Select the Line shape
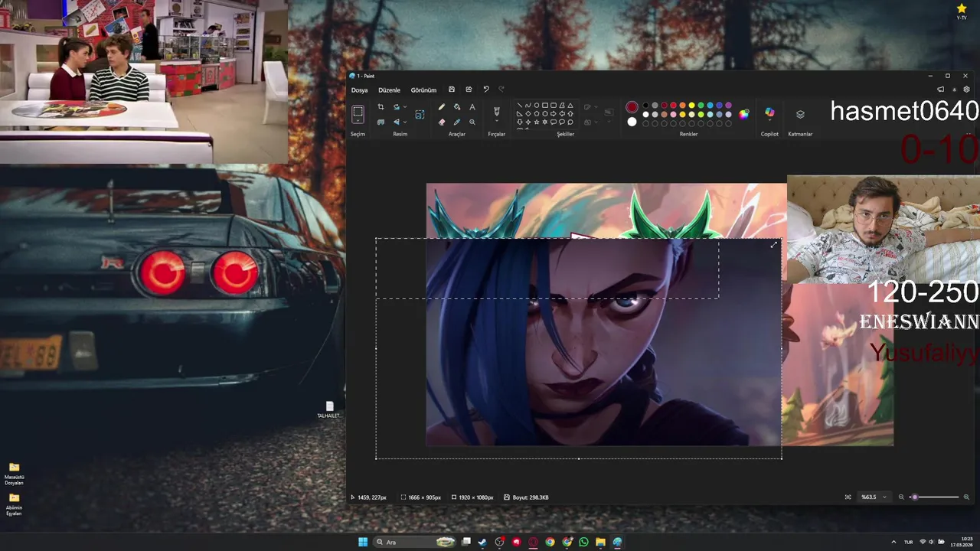The image size is (980, 551). click(519, 106)
